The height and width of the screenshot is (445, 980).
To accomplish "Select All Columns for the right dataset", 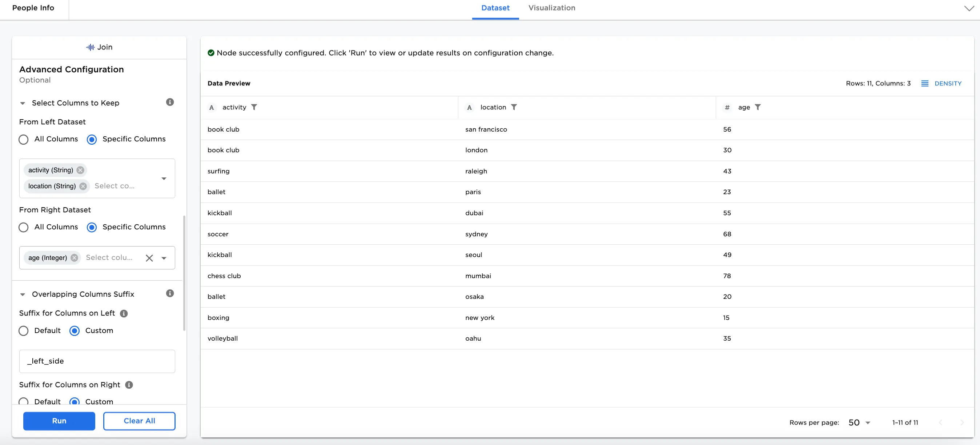I will click(x=23, y=227).
